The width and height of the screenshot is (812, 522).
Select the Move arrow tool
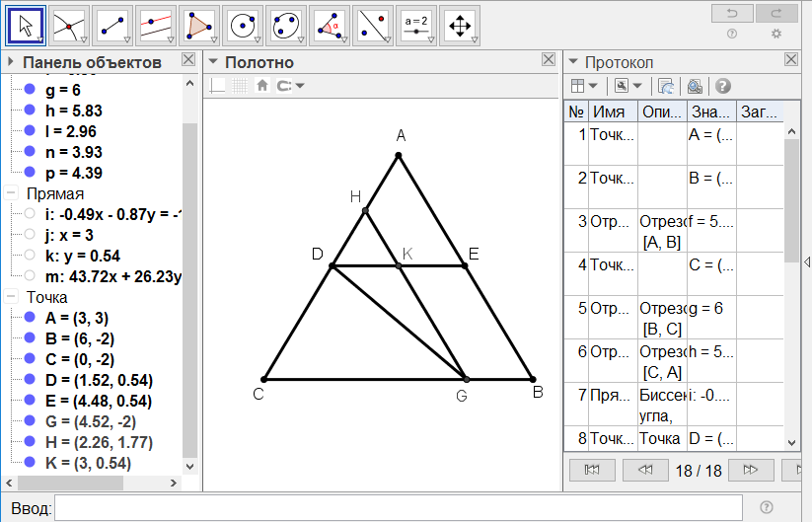(x=30, y=26)
